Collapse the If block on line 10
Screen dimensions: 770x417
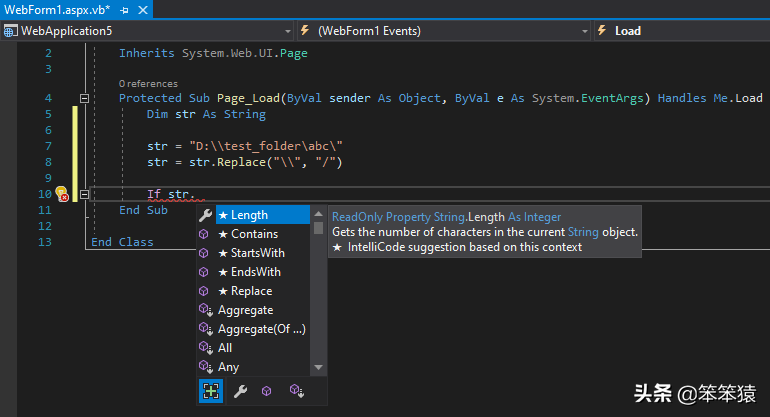pos(85,194)
